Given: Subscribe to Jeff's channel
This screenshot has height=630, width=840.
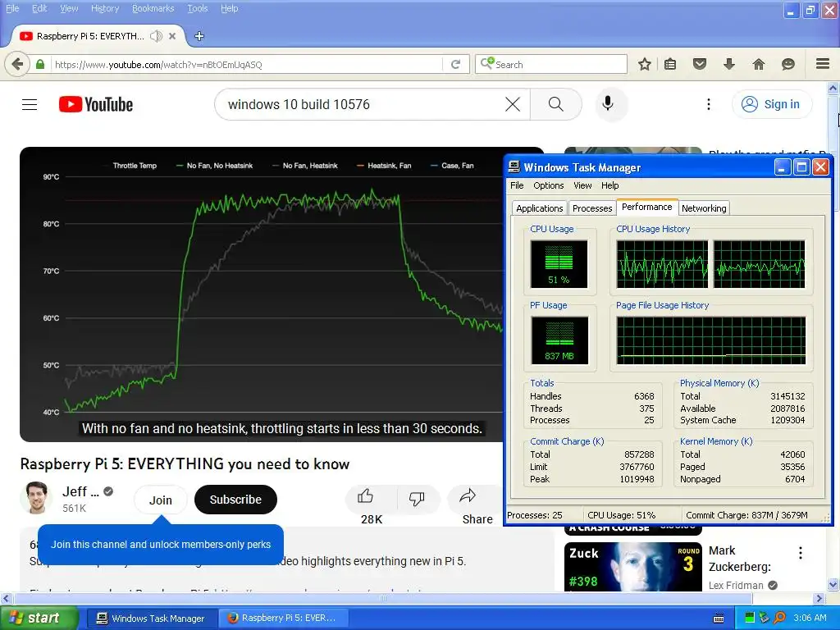Looking at the screenshot, I should coord(235,500).
